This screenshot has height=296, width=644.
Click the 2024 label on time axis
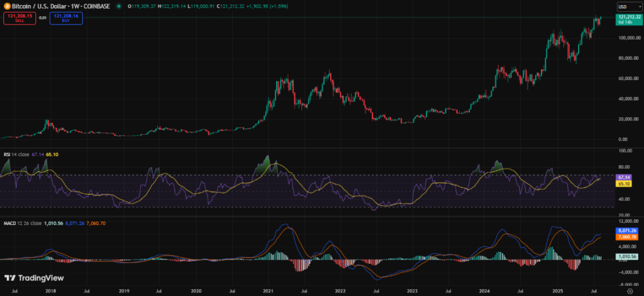[486, 290]
